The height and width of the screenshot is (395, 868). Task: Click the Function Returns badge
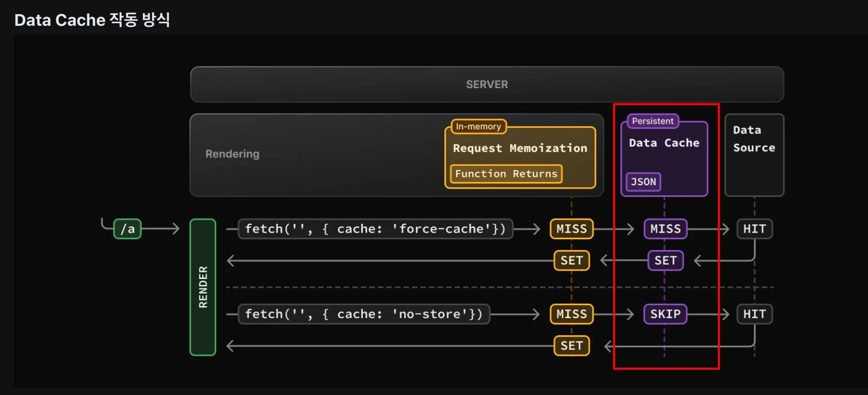(506, 174)
